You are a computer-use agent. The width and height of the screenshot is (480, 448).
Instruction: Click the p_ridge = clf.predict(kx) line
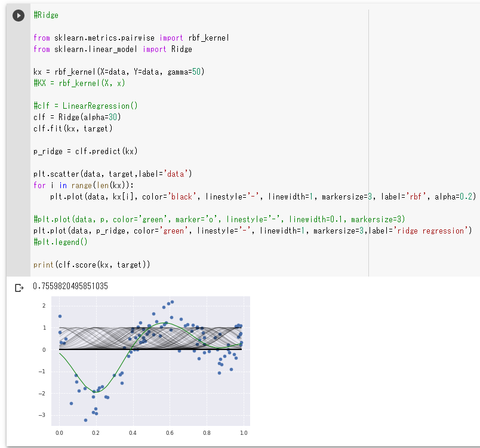86,151
